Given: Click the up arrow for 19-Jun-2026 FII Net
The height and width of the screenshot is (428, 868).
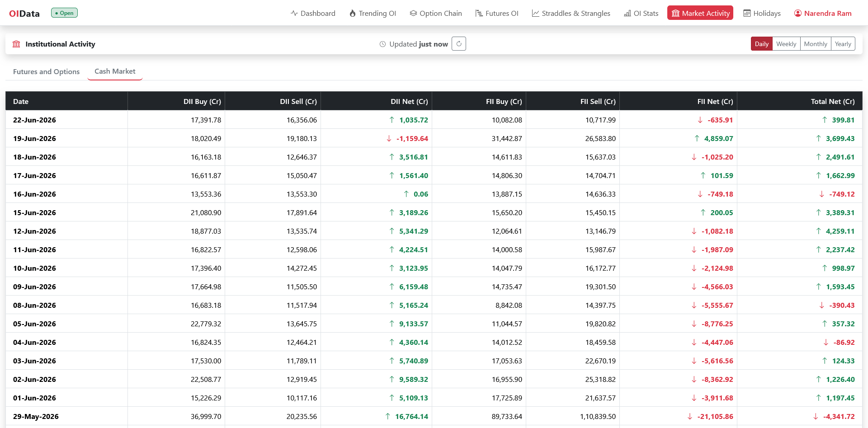Looking at the screenshot, I should coord(697,138).
